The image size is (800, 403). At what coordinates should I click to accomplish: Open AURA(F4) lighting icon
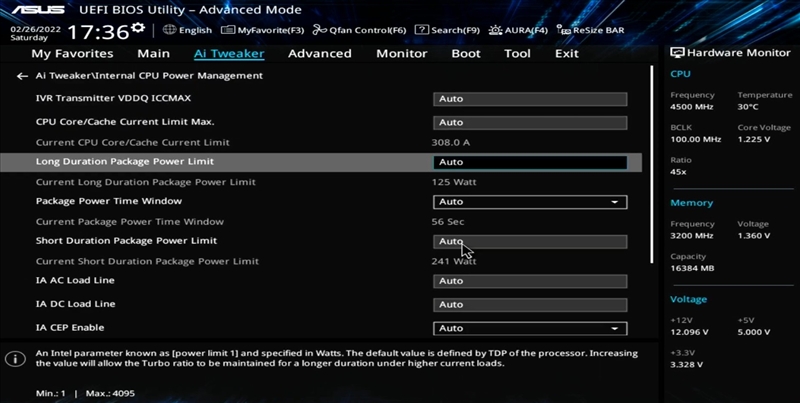(495, 30)
